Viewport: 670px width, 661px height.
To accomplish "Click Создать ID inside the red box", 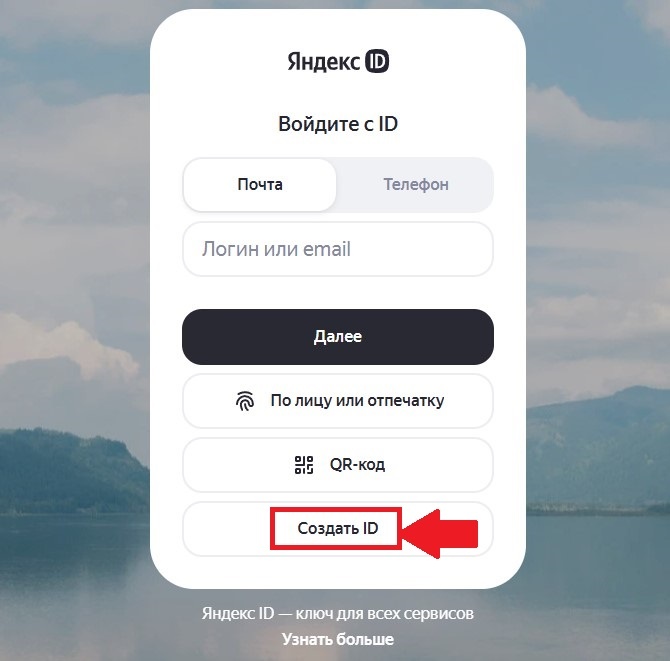I will pos(338,529).
